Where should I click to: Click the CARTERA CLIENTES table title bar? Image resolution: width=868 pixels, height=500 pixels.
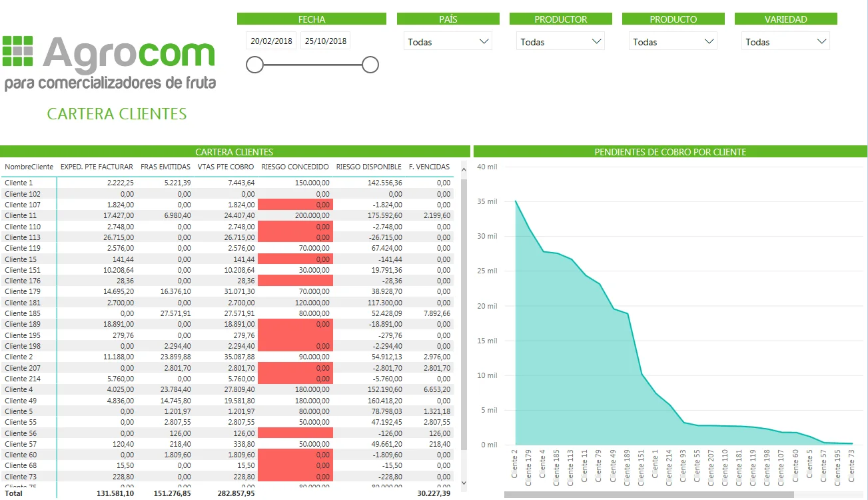pyautogui.click(x=234, y=152)
